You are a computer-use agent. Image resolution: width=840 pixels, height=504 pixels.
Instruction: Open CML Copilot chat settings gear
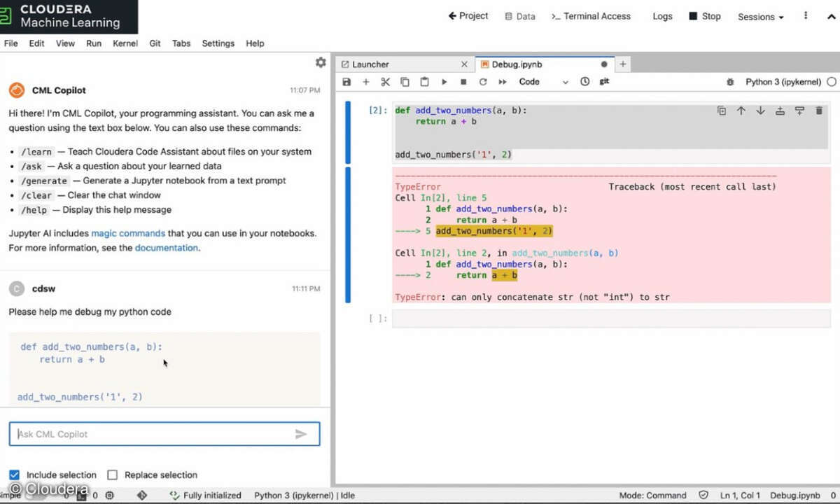(321, 62)
